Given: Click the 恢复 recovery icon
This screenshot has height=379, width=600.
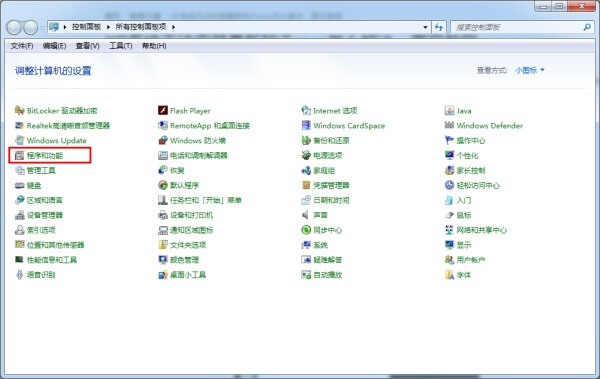Looking at the screenshot, I should click(163, 170).
